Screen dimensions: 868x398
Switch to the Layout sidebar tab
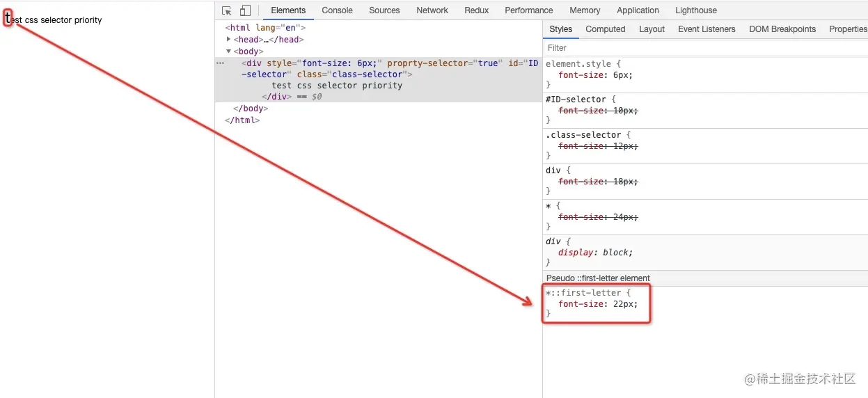652,29
